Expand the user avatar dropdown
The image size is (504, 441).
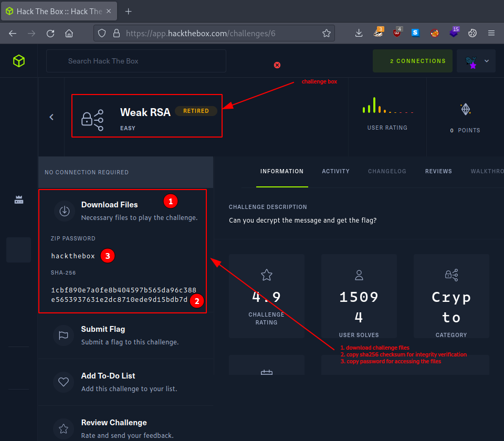[x=477, y=61]
